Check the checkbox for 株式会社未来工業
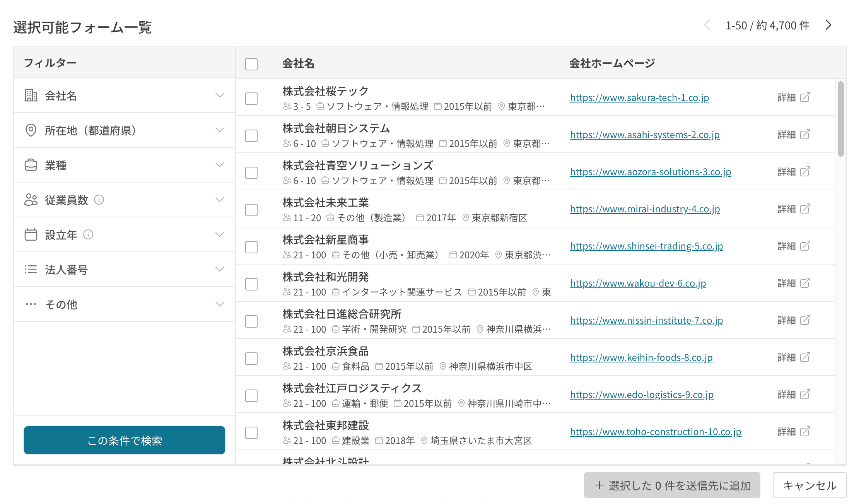The width and height of the screenshot is (854, 504). tap(251, 210)
